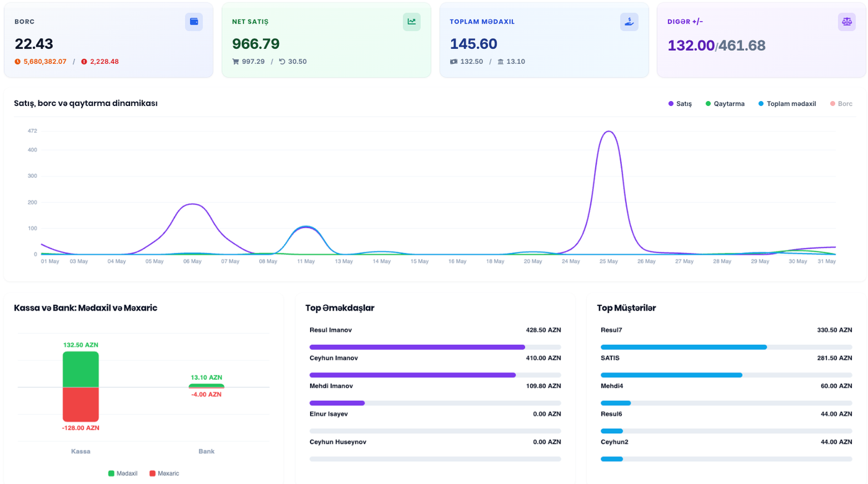Select the customer name Mehdi4
Screen dimensions: 868x484
point(612,386)
